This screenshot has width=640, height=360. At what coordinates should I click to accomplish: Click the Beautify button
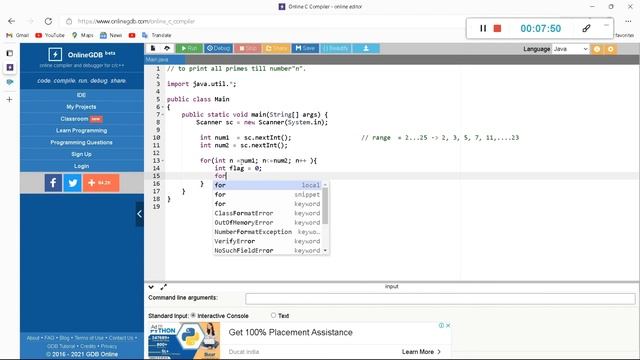pyautogui.click(x=336, y=48)
